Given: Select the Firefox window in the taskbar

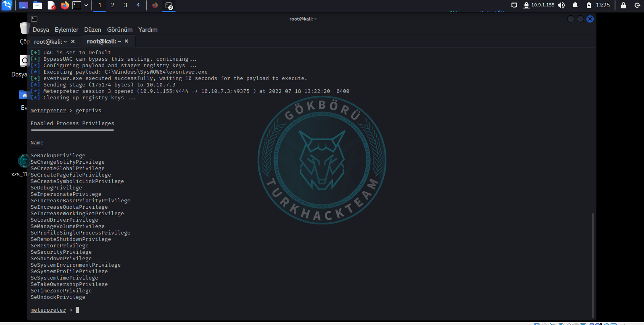Looking at the screenshot, I should click(155, 5).
